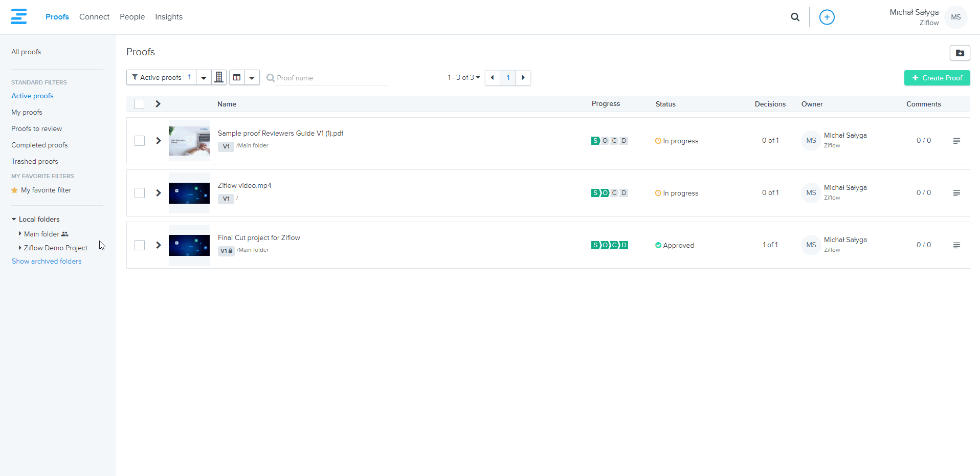980x476 pixels.
Task: Click the Create Proof button
Action: click(x=937, y=78)
